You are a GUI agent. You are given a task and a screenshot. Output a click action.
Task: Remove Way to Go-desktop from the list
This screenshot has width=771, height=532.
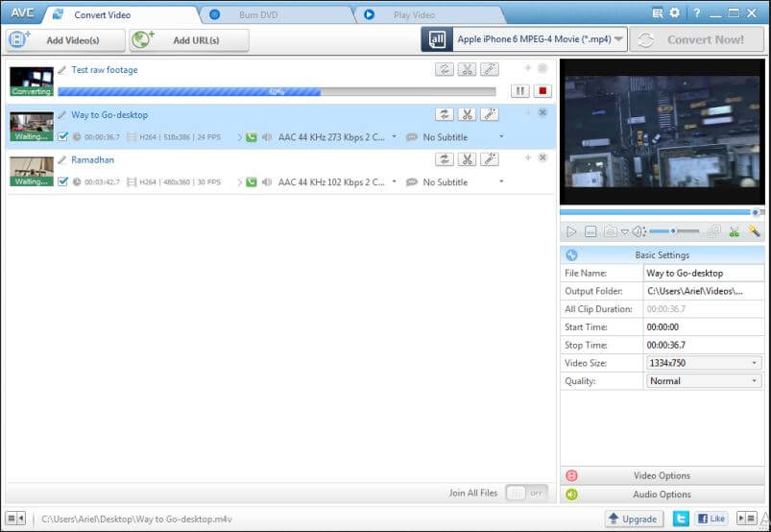pos(542,113)
